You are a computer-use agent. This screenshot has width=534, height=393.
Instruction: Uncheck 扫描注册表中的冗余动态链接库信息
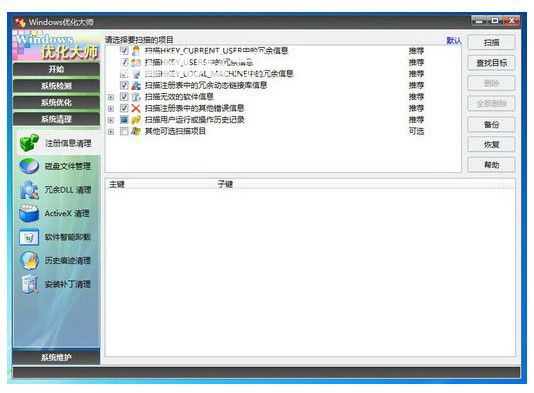click(x=124, y=85)
